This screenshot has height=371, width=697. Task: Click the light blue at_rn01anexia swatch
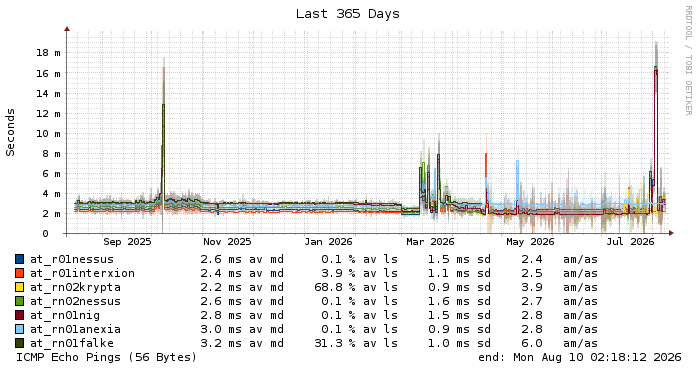(x=20, y=329)
